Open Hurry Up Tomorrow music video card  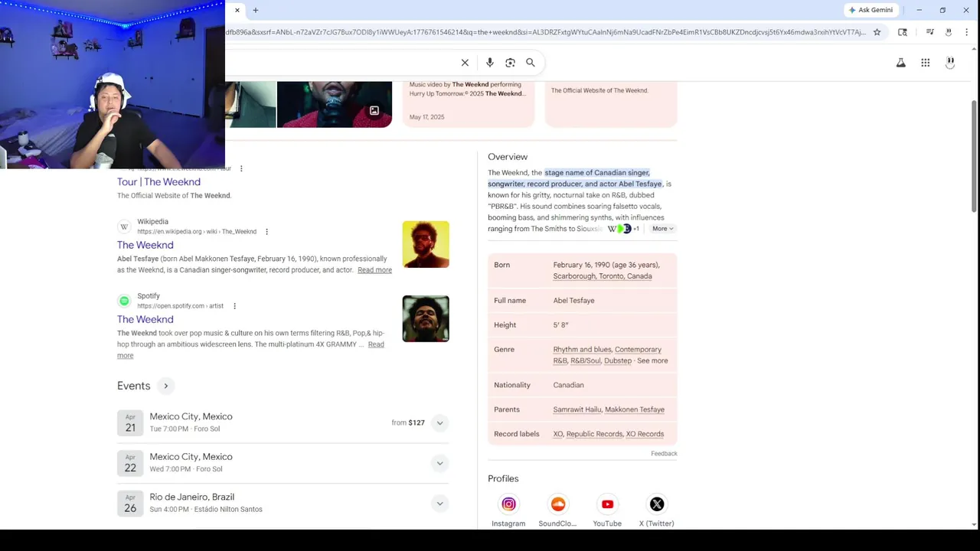pyautogui.click(x=468, y=104)
